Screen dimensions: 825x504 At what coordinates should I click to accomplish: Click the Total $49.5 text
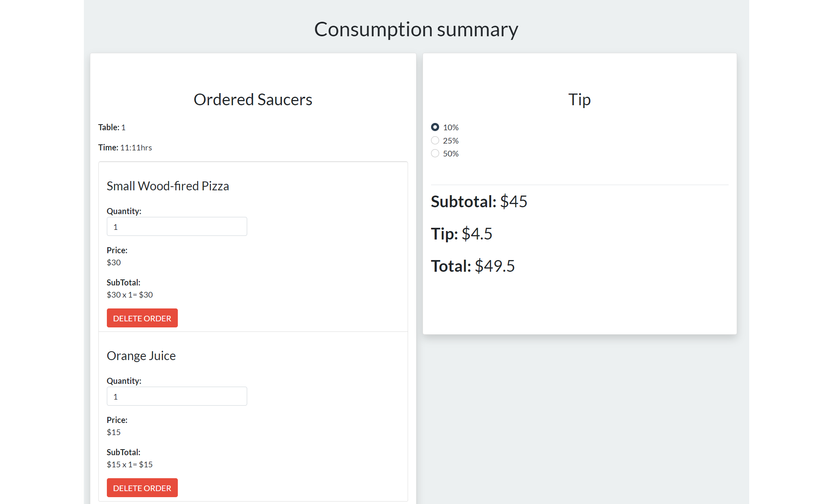point(473,266)
